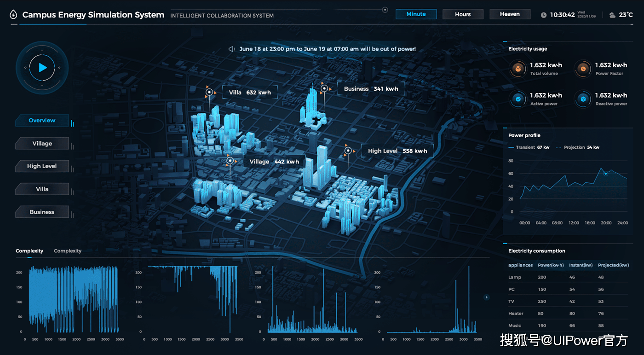Viewport: 644px width, 355px height.
Task: Open the Overview sidebar tab
Action: (42, 121)
